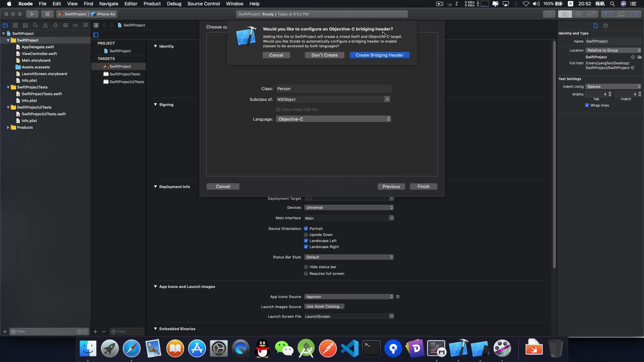
Task: Toggle the Portrait orientation checkbox
Action: pos(306,229)
